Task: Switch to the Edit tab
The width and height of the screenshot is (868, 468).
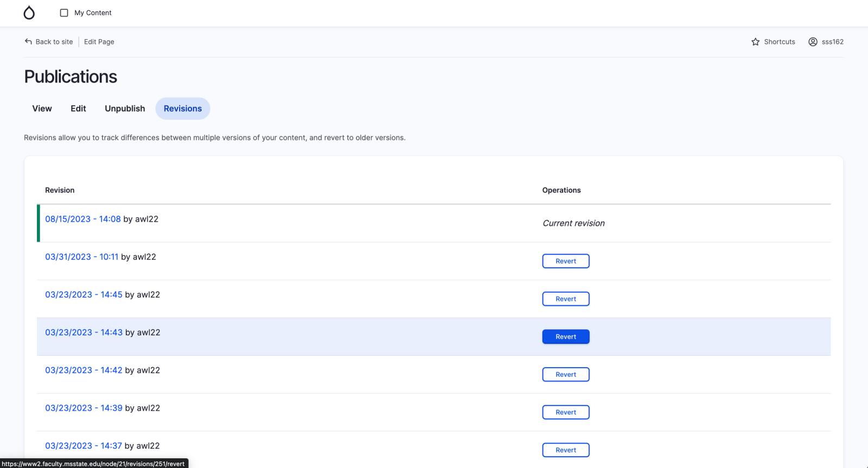Action: click(x=78, y=108)
